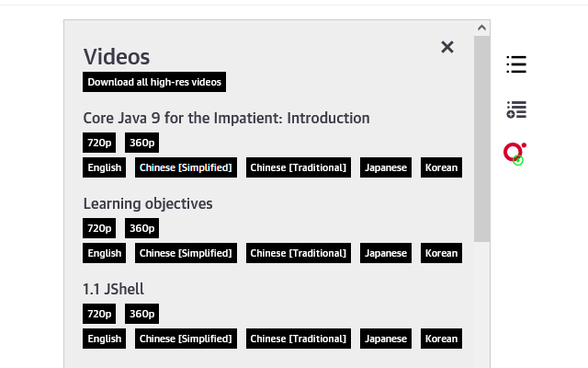Download Learning objectives in 720p
Image resolution: width=588 pixels, height=368 pixels.
coord(99,228)
